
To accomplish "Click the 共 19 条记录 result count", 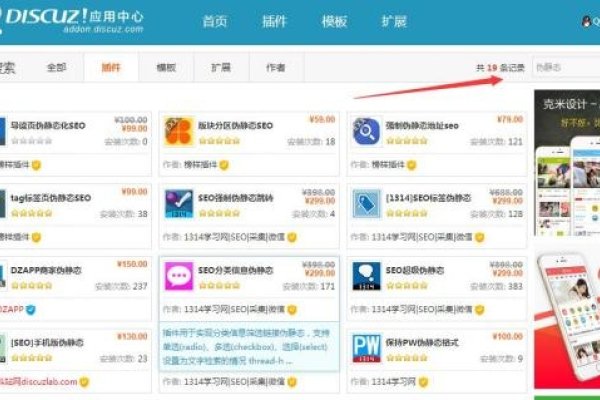I will 501,68.
